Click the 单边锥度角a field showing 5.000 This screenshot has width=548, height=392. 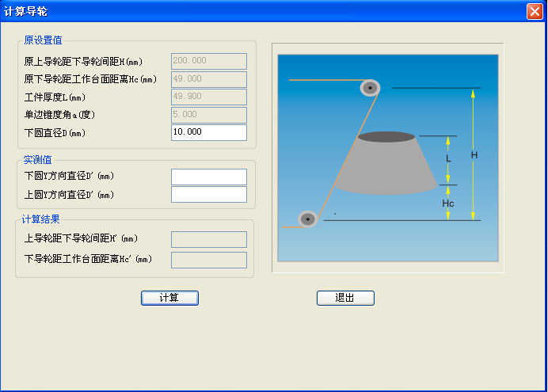pos(208,115)
